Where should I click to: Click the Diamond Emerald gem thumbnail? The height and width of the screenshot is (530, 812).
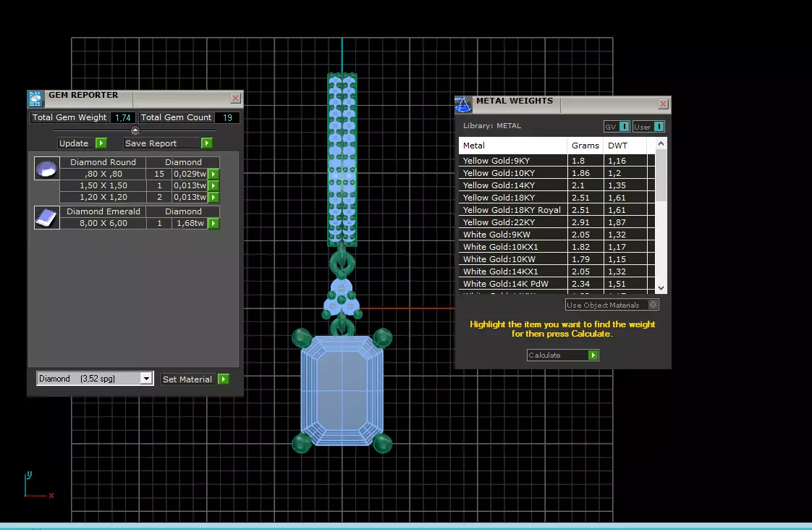pos(46,217)
